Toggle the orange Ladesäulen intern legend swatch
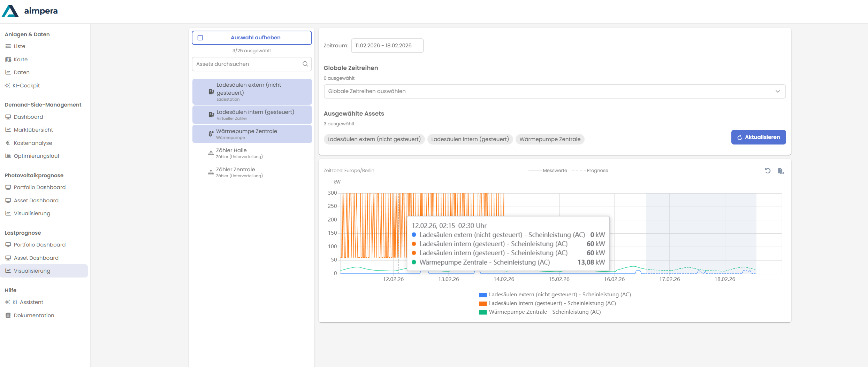This screenshot has width=868, height=367. pyautogui.click(x=482, y=303)
